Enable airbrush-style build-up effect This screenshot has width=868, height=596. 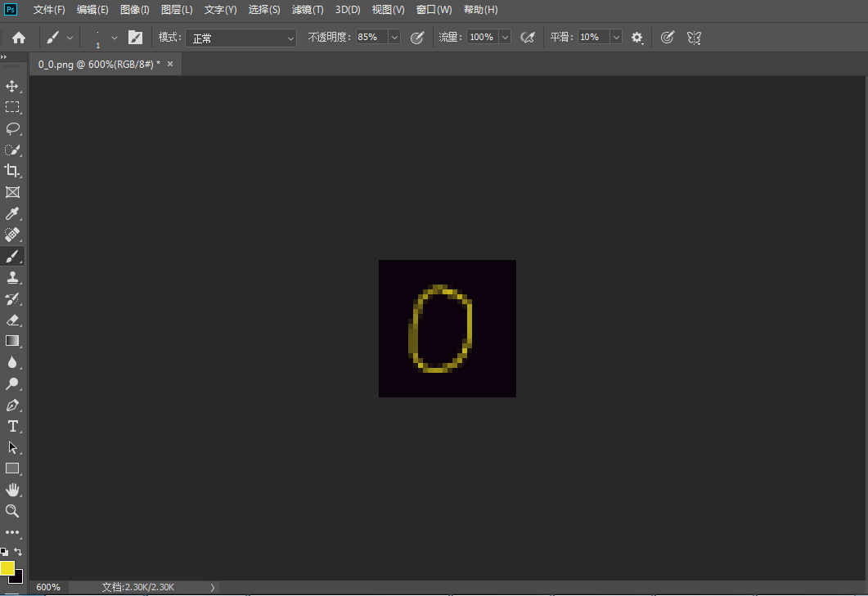pos(528,38)
